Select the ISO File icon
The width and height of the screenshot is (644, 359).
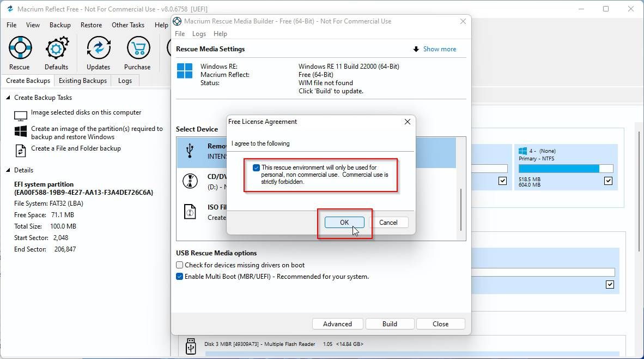pos(190,212)
